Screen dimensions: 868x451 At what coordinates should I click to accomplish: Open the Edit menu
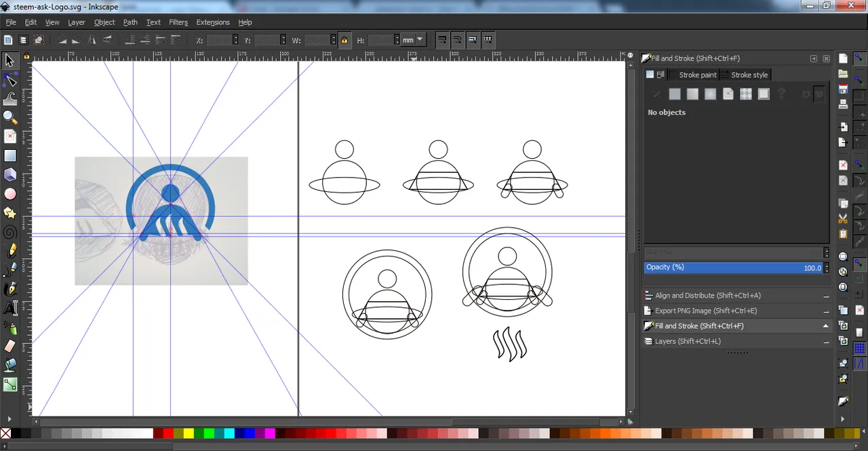(31, 22)
